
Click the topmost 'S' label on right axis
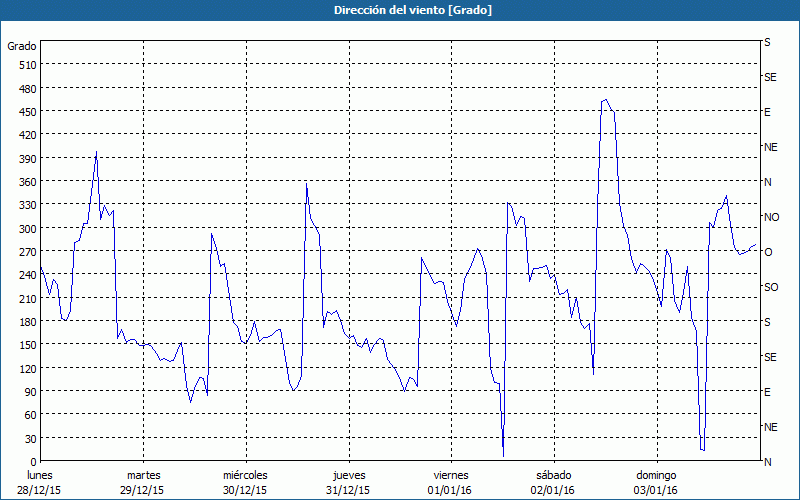(x=767, y=43)
